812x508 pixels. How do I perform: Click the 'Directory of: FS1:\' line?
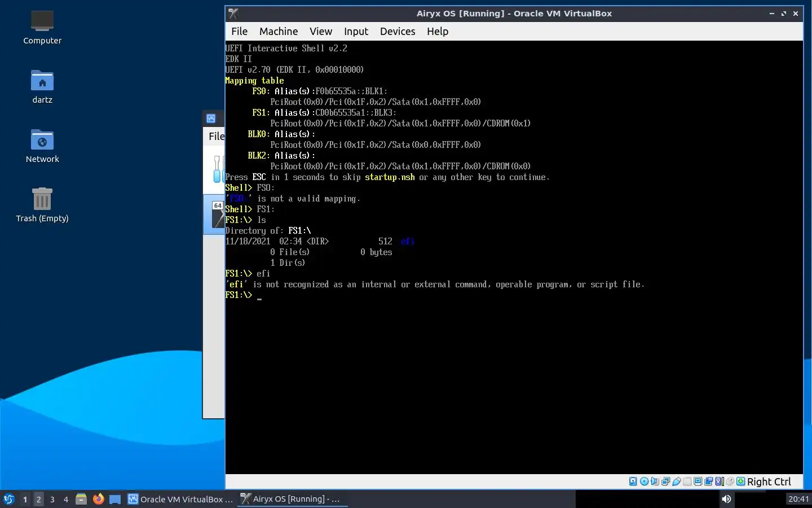pos(268,231)
